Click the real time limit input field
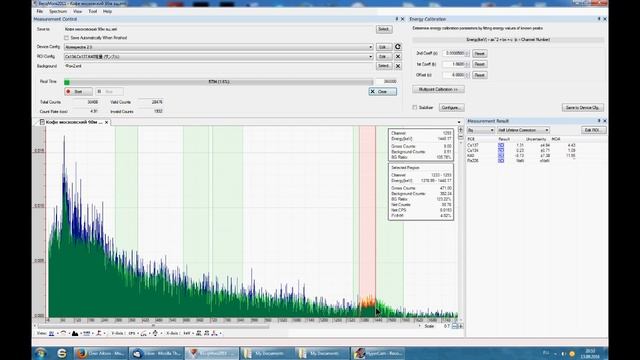The image size is (640, 360). (387, 82)
